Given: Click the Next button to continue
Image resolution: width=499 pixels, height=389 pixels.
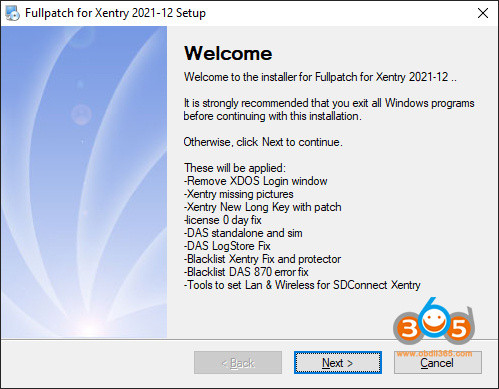Looking at the screenshot, I should (x=338, y=363).
